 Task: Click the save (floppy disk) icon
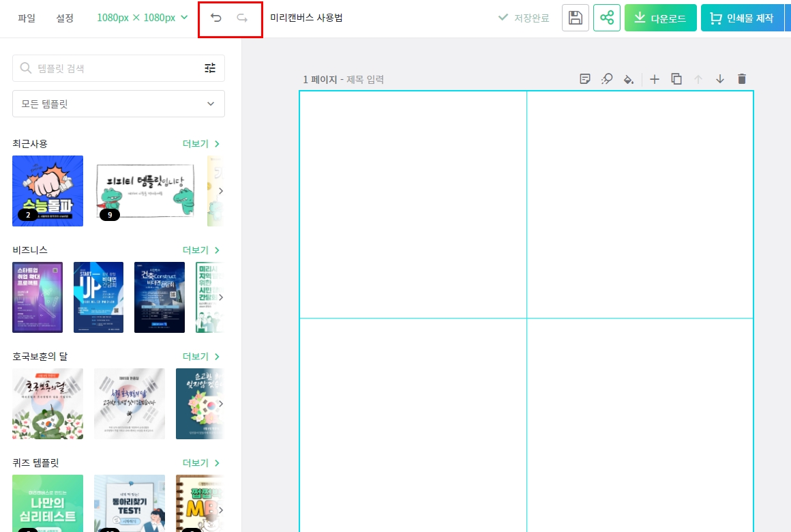[x=575, y=18]
